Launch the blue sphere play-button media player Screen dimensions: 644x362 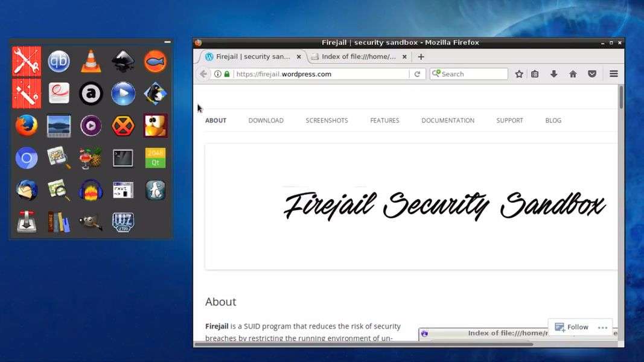coord(123,94)
